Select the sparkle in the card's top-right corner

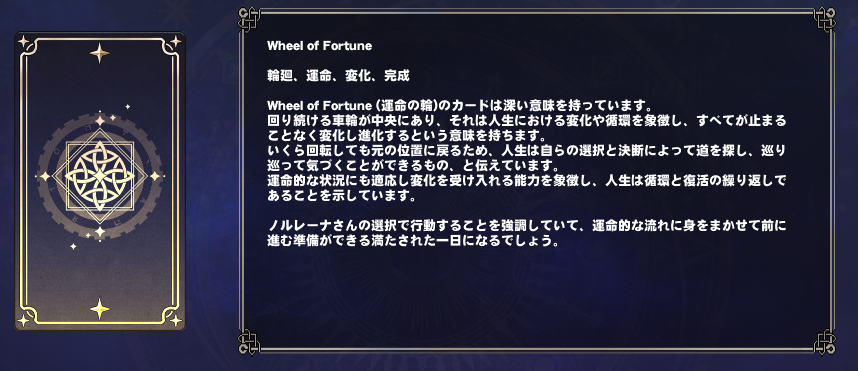coord(175,42)
